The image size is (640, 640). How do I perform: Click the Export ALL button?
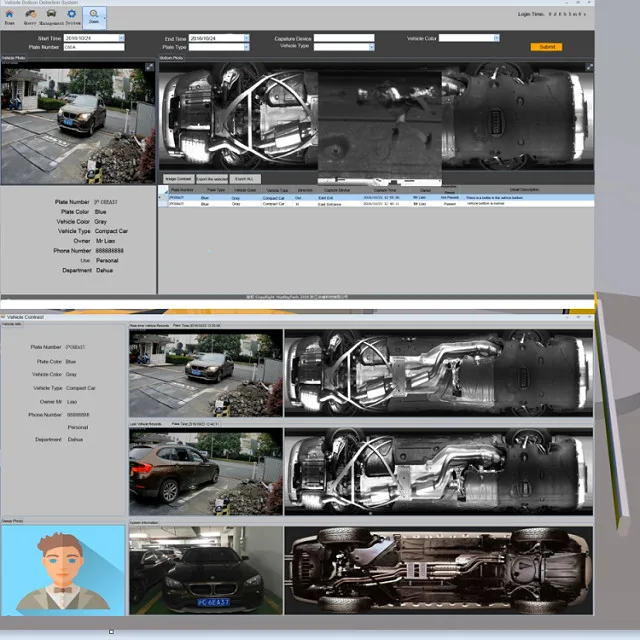[245, 179]
